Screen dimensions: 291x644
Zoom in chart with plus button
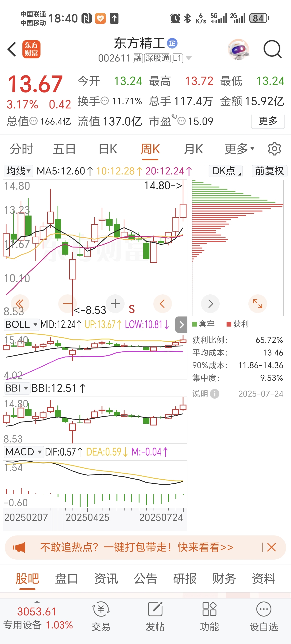coord(115,304)
